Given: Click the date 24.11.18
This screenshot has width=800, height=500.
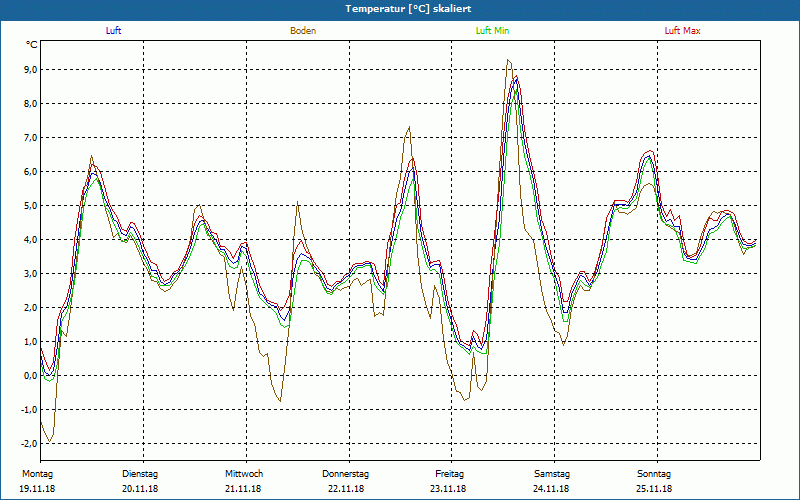Looking at the screenshot, I should [x=551, y=489].
